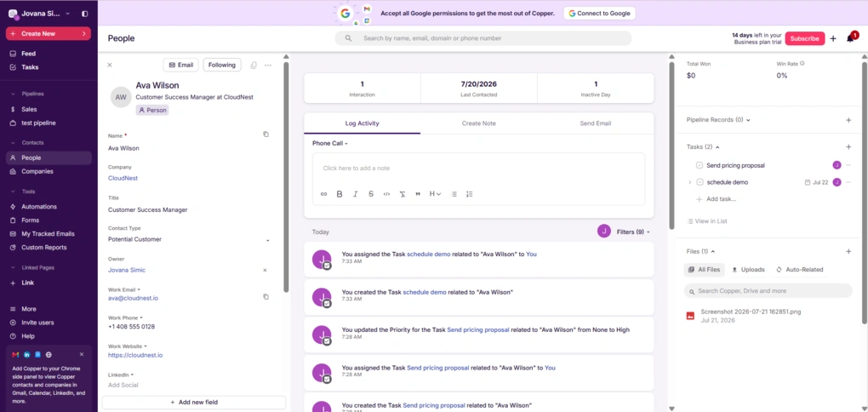Open the Phone Call activity type dropdown
The width and height of the screenshot is (868, 412).
tap(330, 143)
